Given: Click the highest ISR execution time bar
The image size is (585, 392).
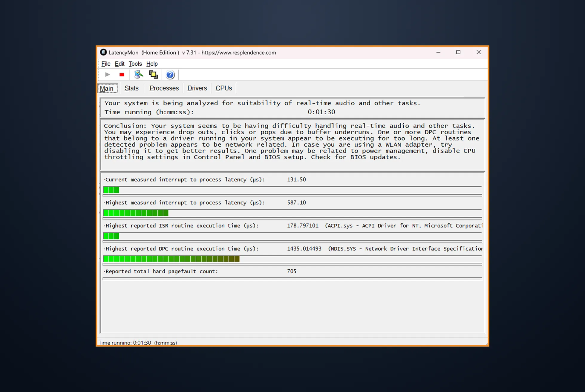Looking at the screenshot, I should click(292, 236).
